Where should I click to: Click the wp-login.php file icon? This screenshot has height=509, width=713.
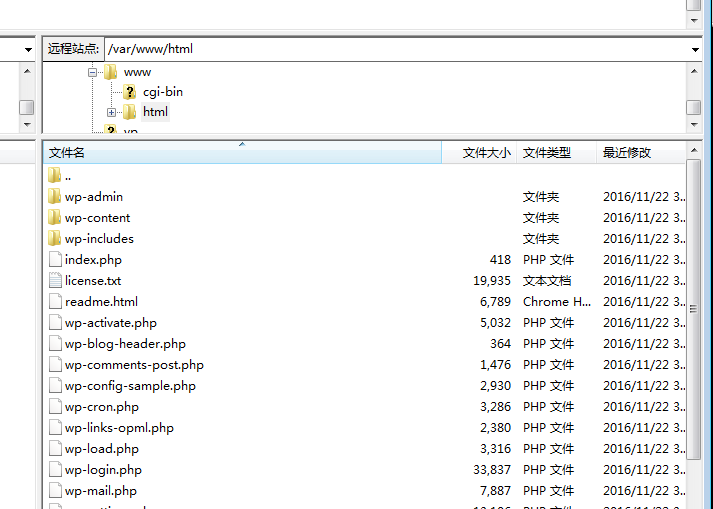pos(55,469)
